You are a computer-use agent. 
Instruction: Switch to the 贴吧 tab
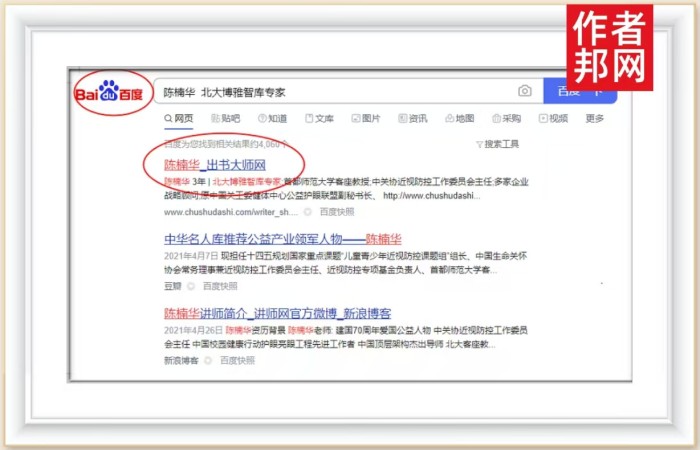(224, 118)
